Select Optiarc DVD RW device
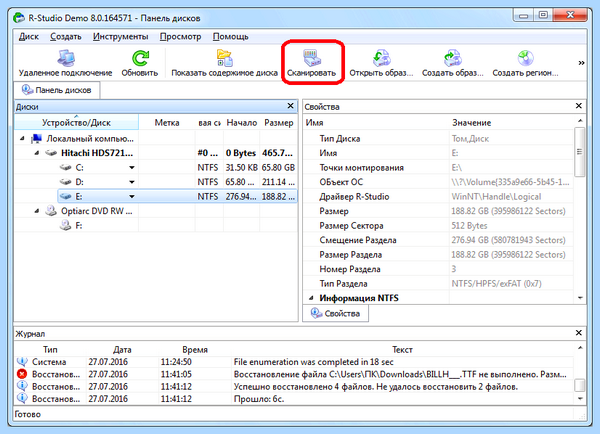The height and width of the screenshot is (434, 600). click(x=96, y=211)
